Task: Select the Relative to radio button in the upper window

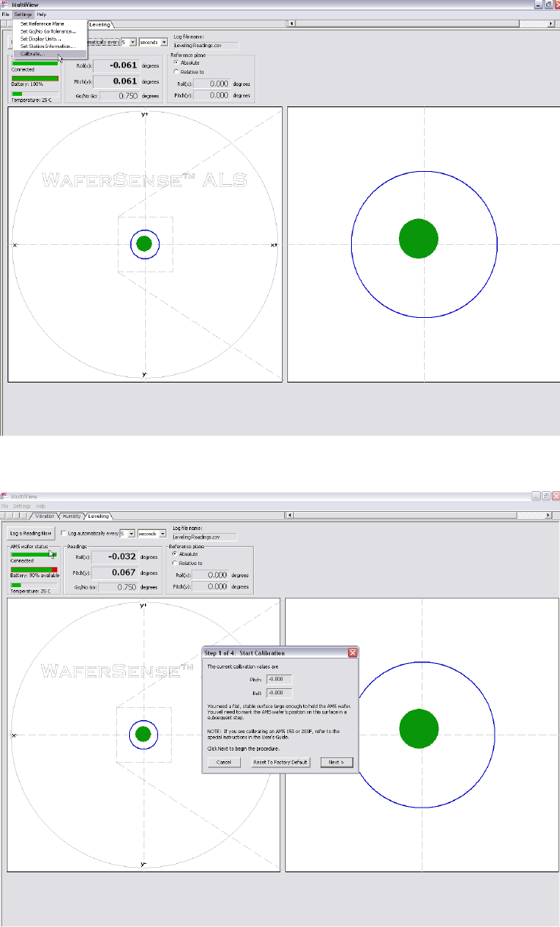Action: click(177, 71)
